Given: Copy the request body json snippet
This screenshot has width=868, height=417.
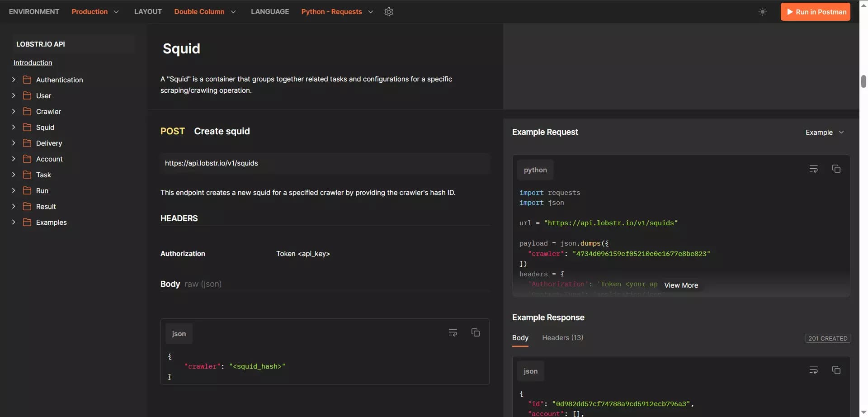Looking at the screenshot, I should [475, 332].
